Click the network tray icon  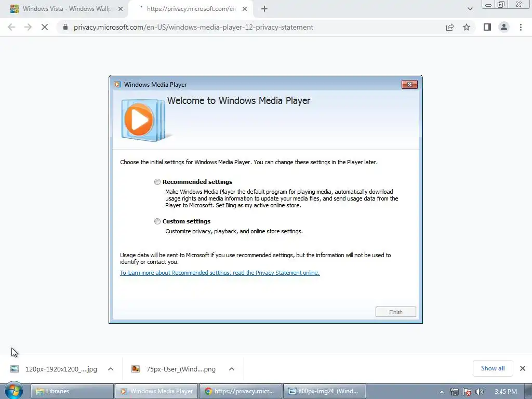point(454,392)
